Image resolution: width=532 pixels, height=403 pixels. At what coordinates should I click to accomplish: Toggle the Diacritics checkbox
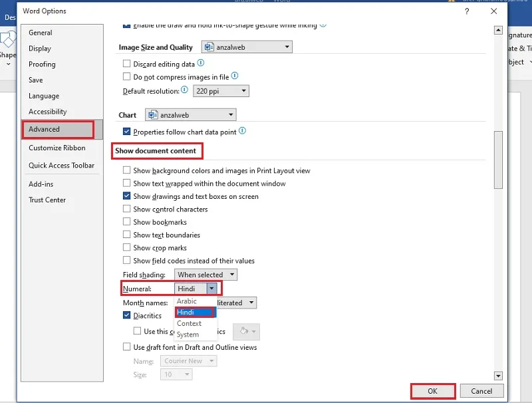coord(126,315)
